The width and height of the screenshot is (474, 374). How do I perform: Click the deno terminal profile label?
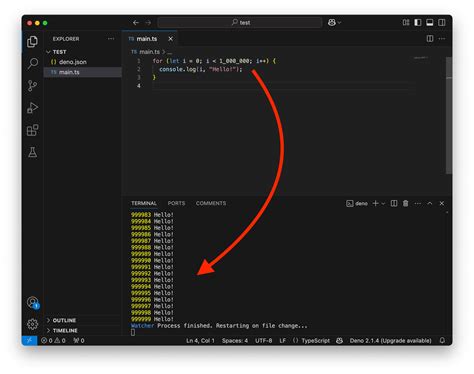click(357, 203)
